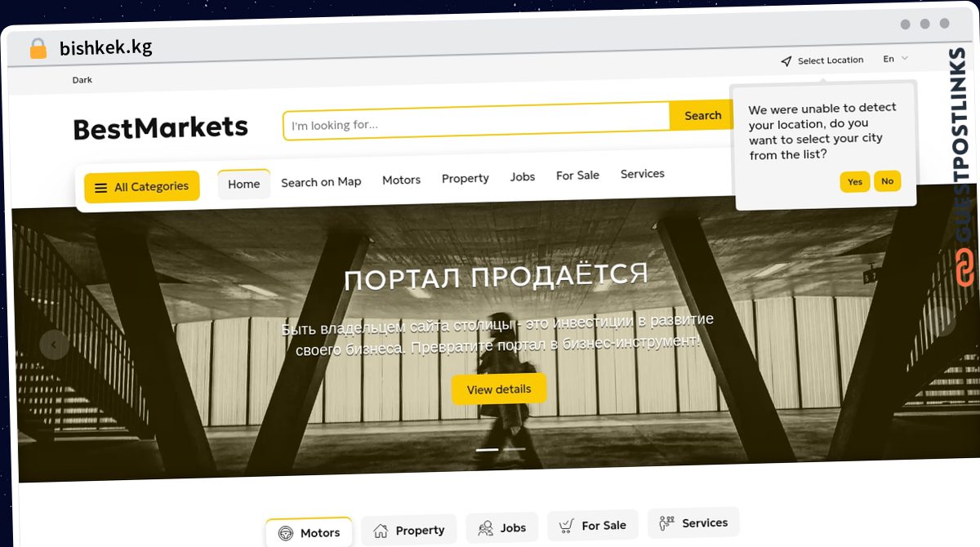
Task: Click the ПОРТАЛ ПРОДАЁТСЯ banner heading
Action: click(x=496, y=276)
